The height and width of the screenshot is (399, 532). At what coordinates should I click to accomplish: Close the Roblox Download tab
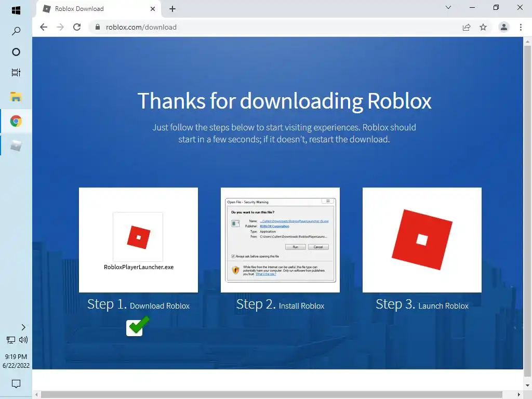tap(153, 9)
